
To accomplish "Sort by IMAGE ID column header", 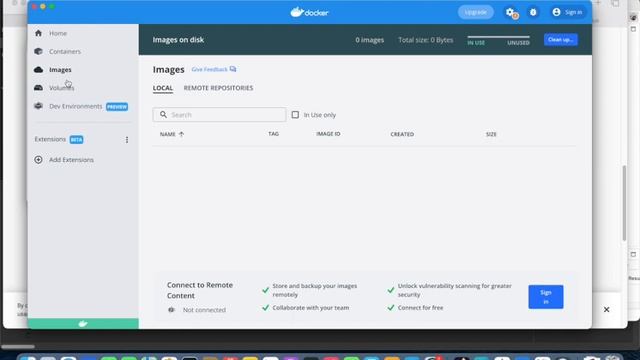I will point(328,134).
